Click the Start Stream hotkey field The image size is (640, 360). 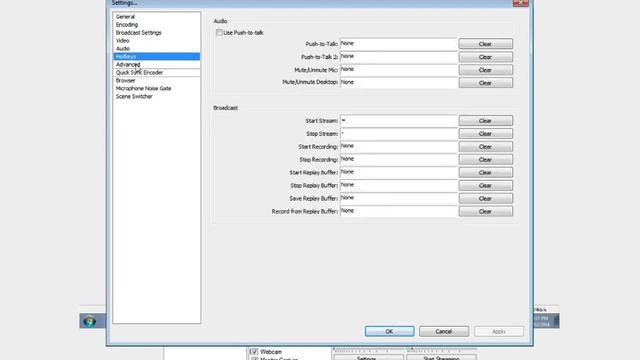coord(398,121)
